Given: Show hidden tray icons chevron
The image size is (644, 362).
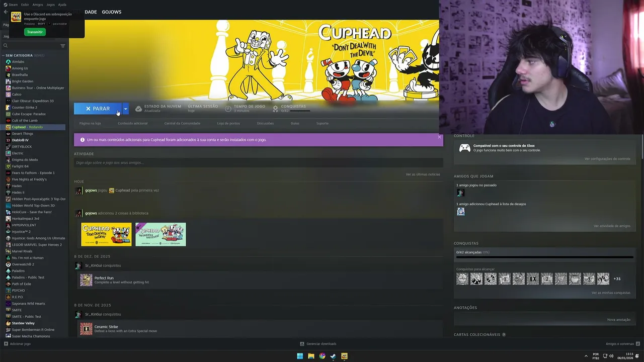Looking at the screenshot, I should click(x=586, y=356).
